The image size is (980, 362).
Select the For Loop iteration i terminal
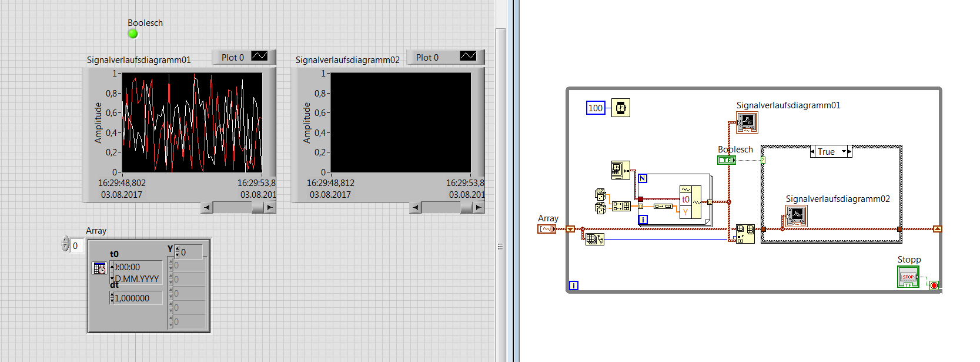pos(643,220)
